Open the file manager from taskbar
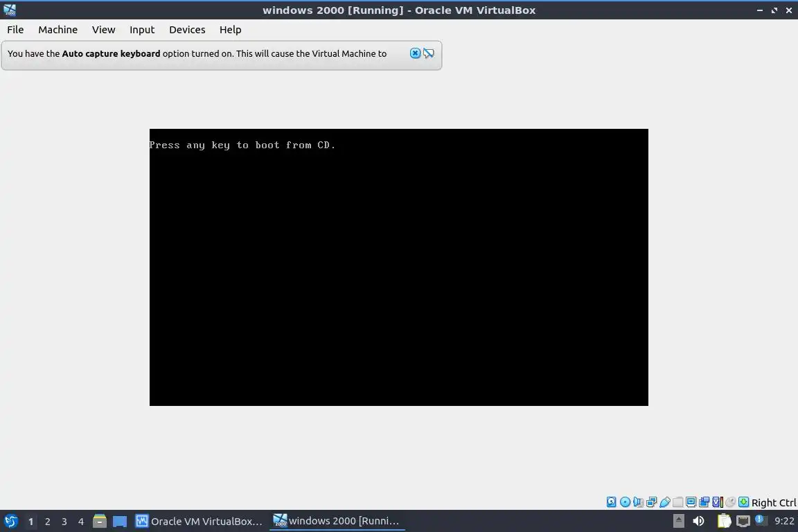This screenshot has width=798, height=532. pos(100,521)
